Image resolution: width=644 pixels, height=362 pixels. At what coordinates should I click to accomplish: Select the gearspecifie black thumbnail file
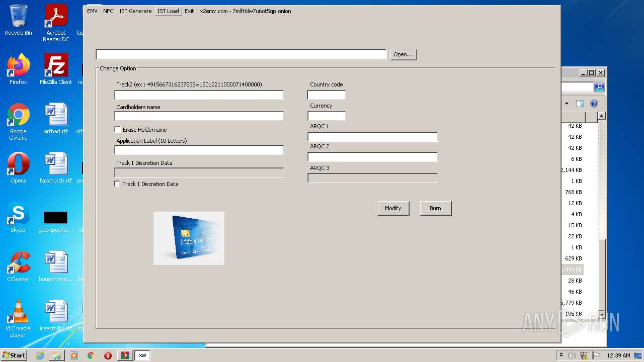56,221
